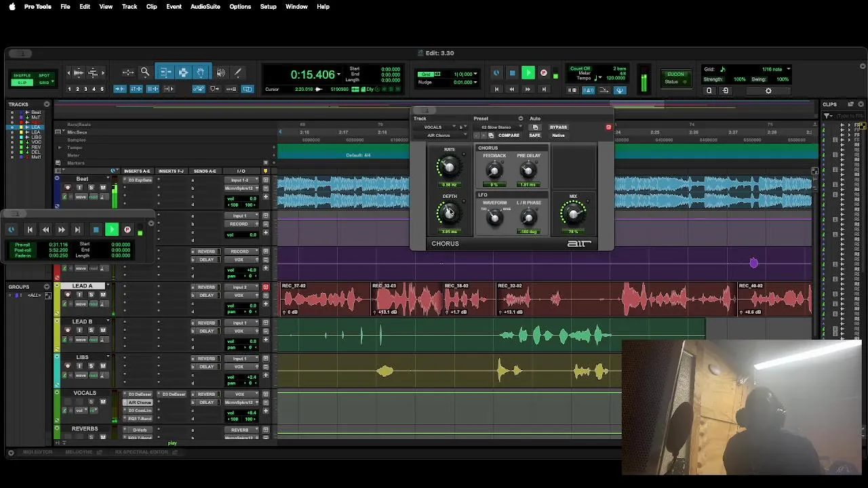The width and height of the screenshot is (868, 488).
Task: Open the Track menu
Action: pyautogui.click(x=129, y=7)
